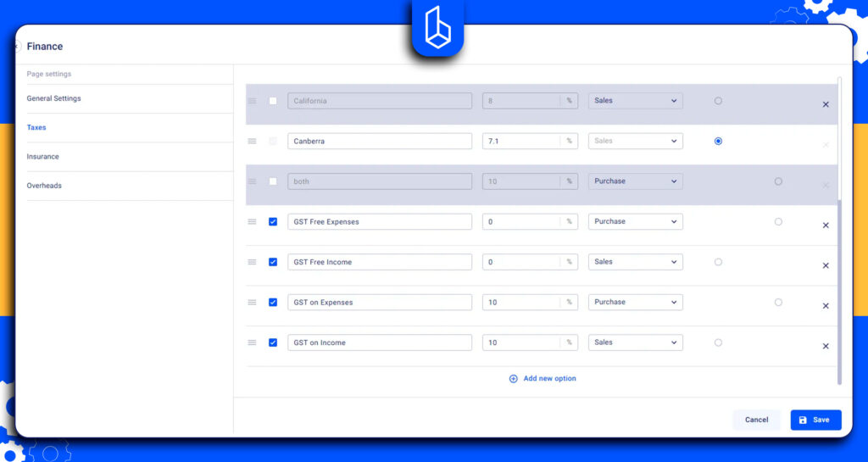The width and height of the screenshot is (868, 462).
Task: Select Canberra default radio button
Action: [718, 142]
